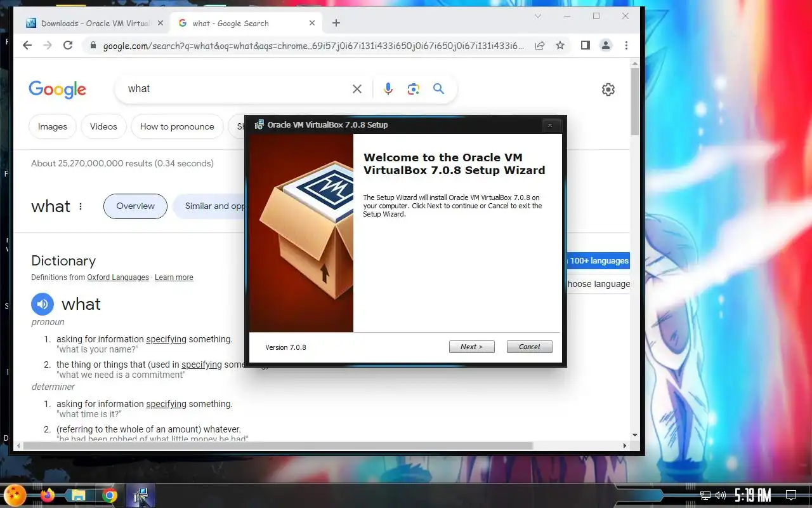Submit search with the magnifier icon
This screenshot has width=812, height=508.
point(438,89)
